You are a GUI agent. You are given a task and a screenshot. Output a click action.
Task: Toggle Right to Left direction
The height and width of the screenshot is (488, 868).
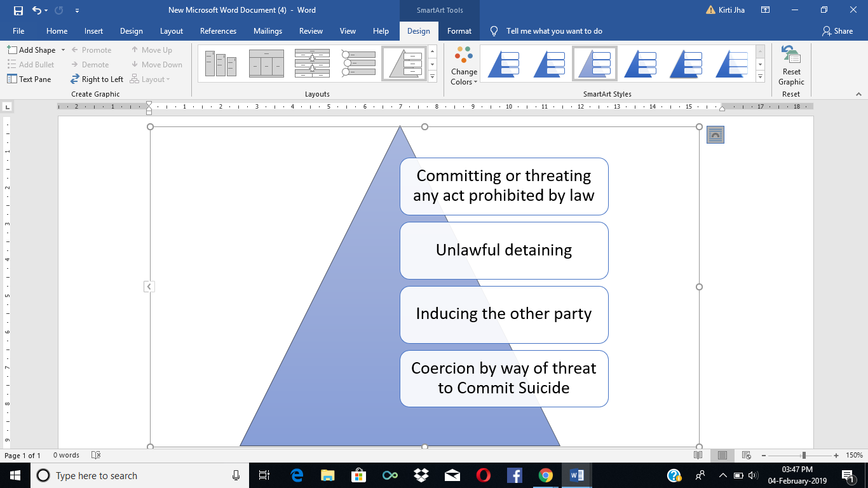click(x=97, y=79)
